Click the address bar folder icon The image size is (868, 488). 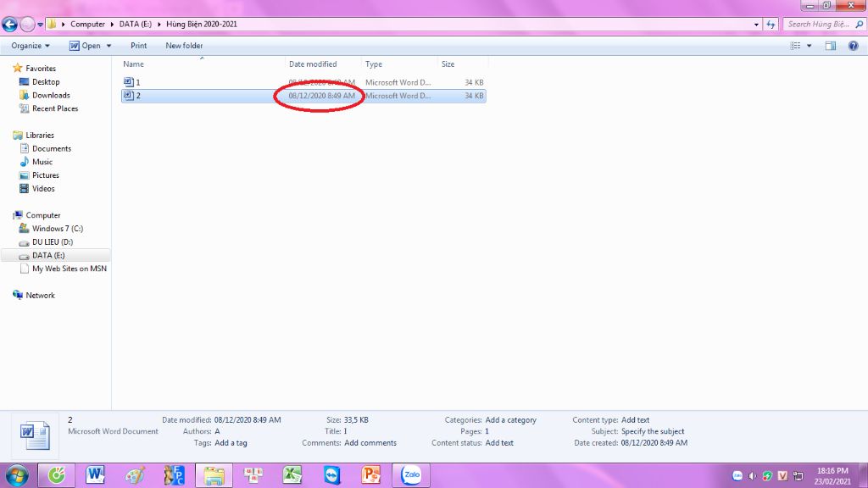(x=52, y=24)
